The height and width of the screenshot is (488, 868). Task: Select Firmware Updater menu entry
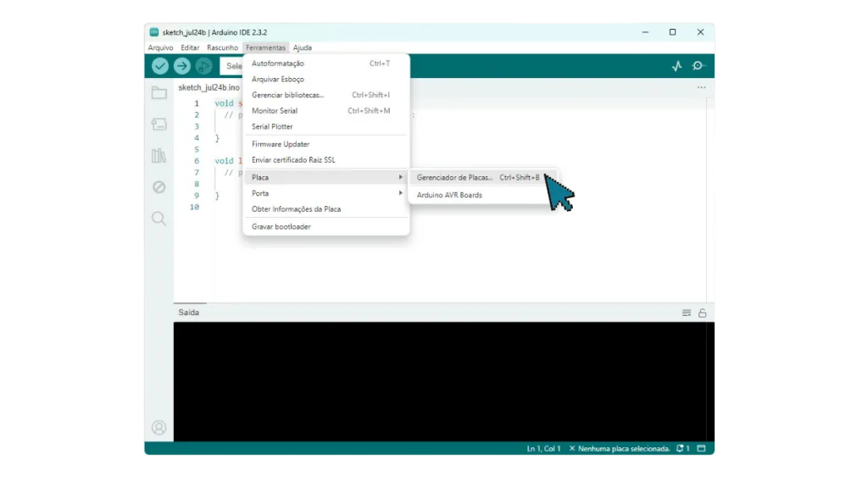pos(326,144)
